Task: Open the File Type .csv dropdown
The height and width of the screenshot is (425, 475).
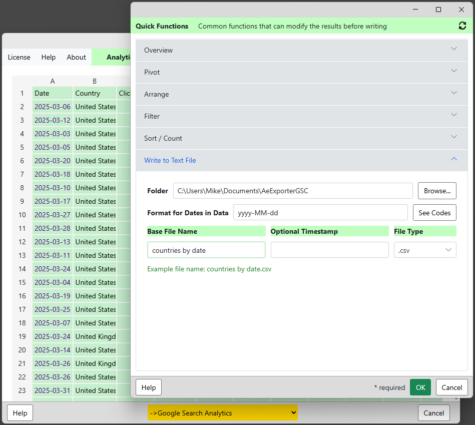Action: tap(425, 250)
